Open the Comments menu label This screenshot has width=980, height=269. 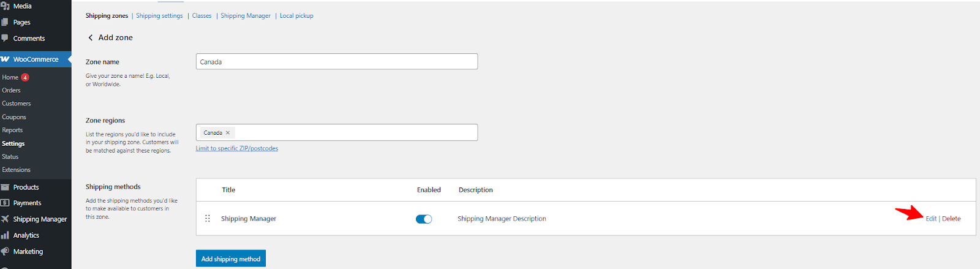click(29, 38)
